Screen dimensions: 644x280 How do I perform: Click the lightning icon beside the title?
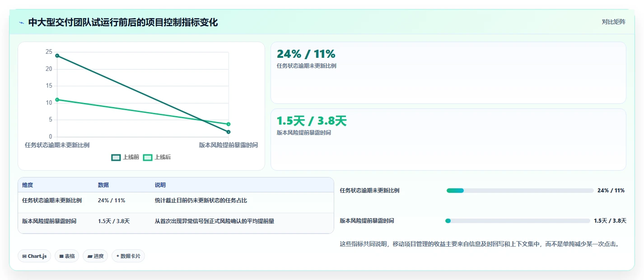[x=22, y=23]
